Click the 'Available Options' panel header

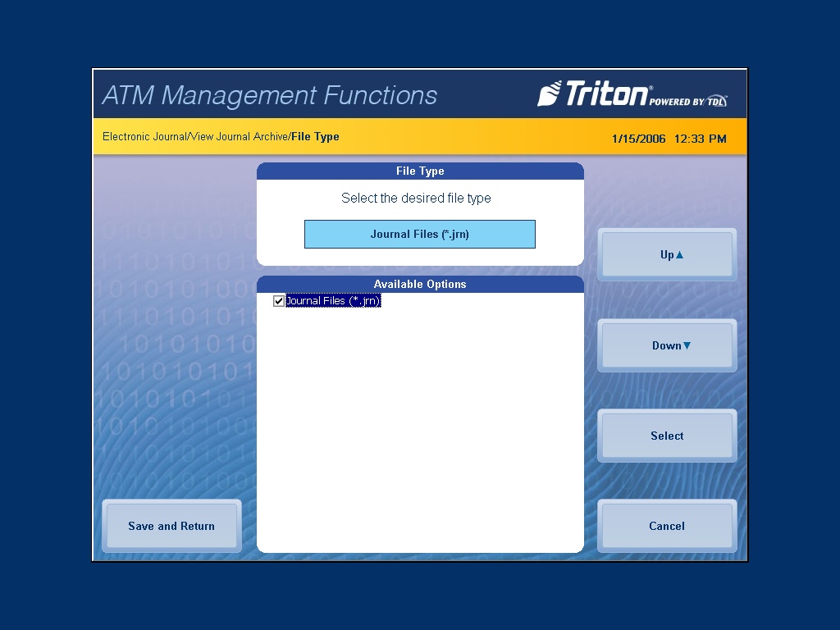(x=420, y=285)
